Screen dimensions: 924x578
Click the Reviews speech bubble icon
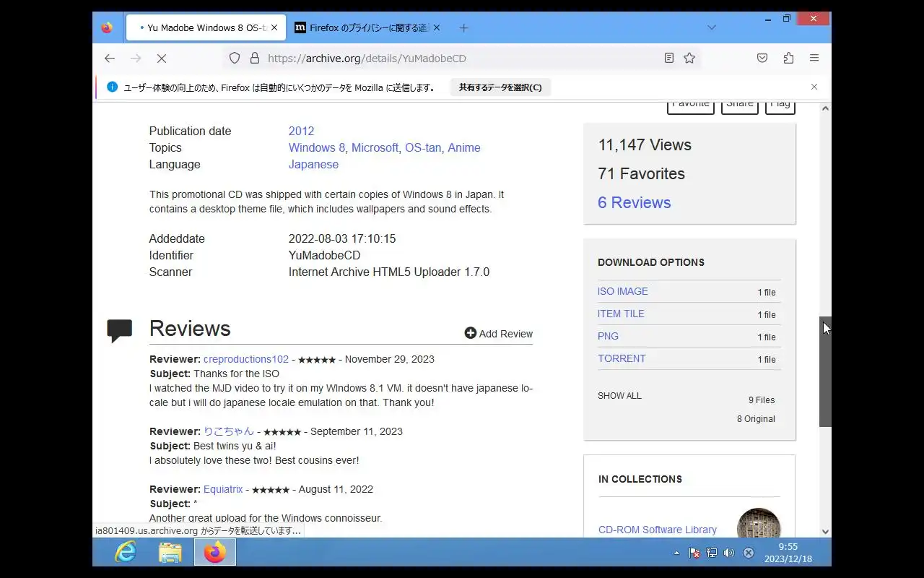120,330
